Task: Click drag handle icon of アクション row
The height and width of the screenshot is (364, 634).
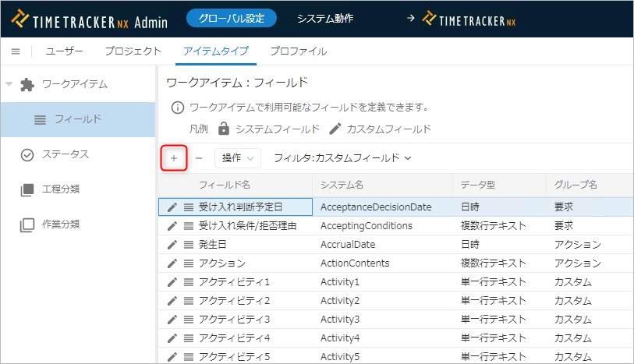Action: click(188, 263)
